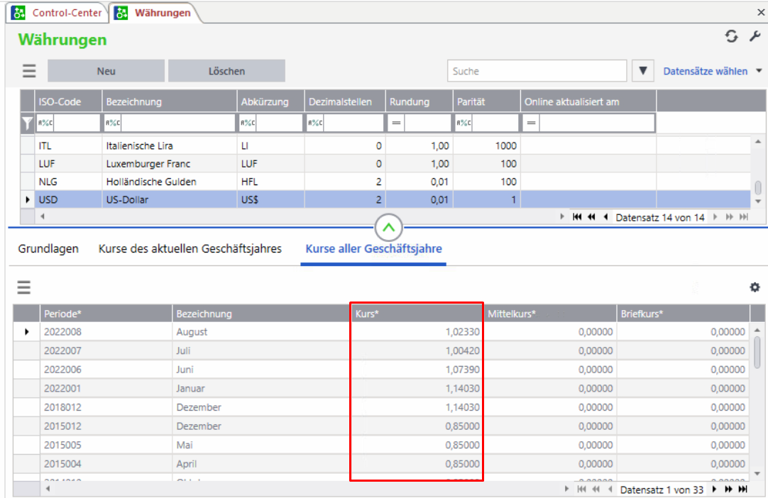The image size is (768, 498).
Task: Go to next page in Kurse grid navigator
Action: 729,489
